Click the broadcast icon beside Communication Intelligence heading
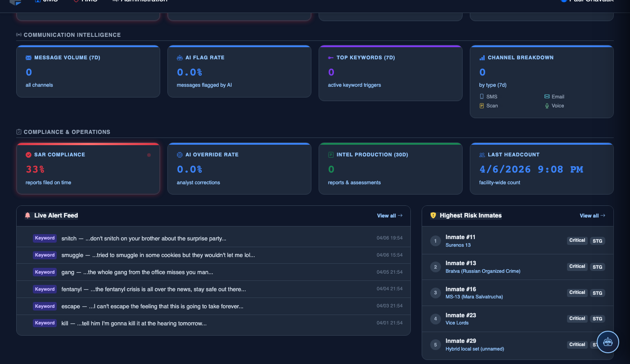The width and height of the screenshot is (630, 364). point(19,35)
